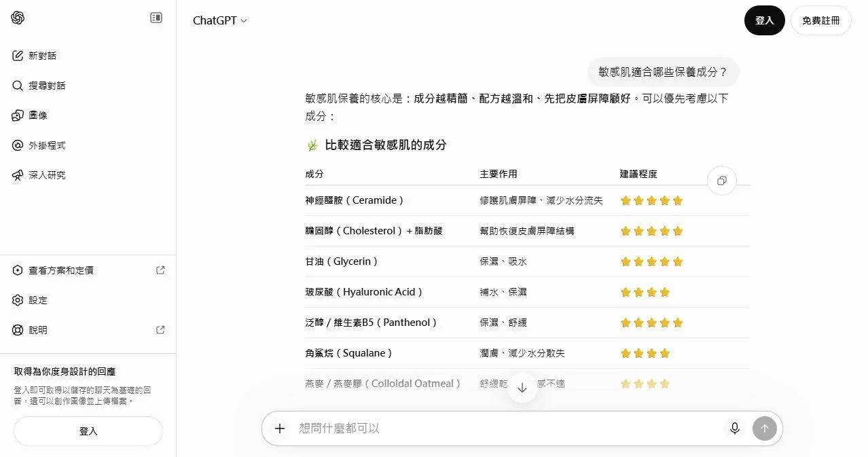868x457 pixels.
Task: Click the 免費註冊 sign-up button
Action: (x=821, y=20)
